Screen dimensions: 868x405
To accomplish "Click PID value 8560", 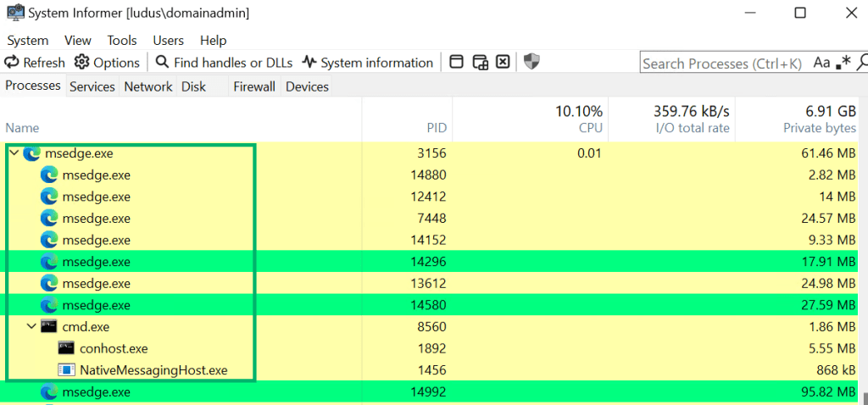I will coord(431,327).
